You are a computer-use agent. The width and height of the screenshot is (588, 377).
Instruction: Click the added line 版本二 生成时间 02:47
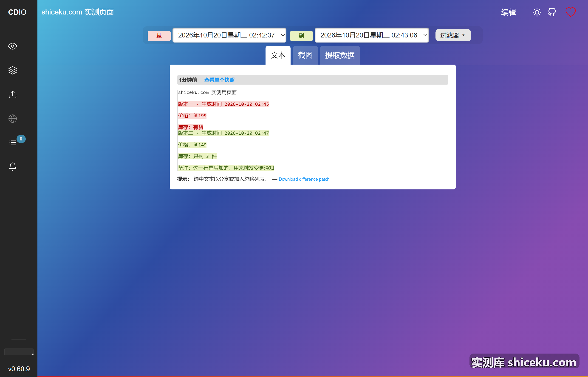click(223, 133)
